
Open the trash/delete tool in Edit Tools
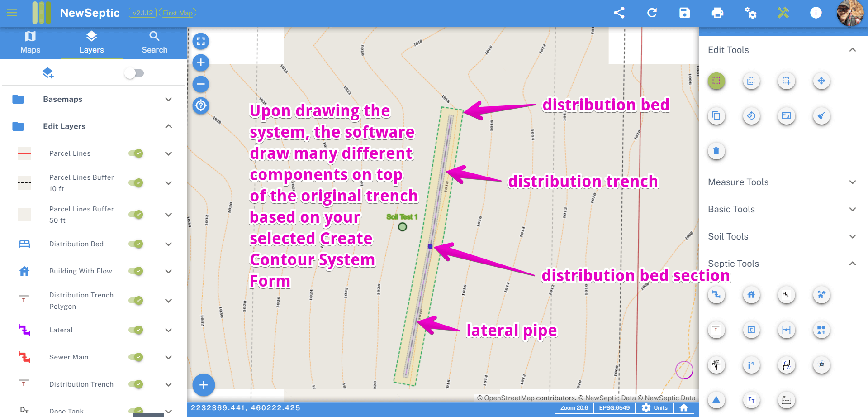pos(716,151)
